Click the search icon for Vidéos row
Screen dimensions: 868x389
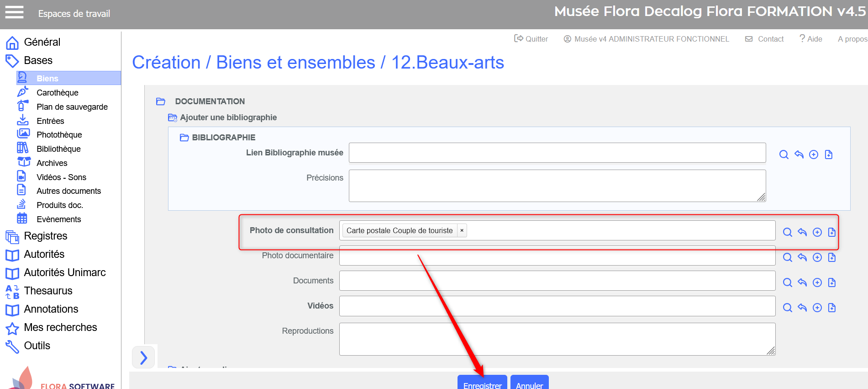[787, 308]
